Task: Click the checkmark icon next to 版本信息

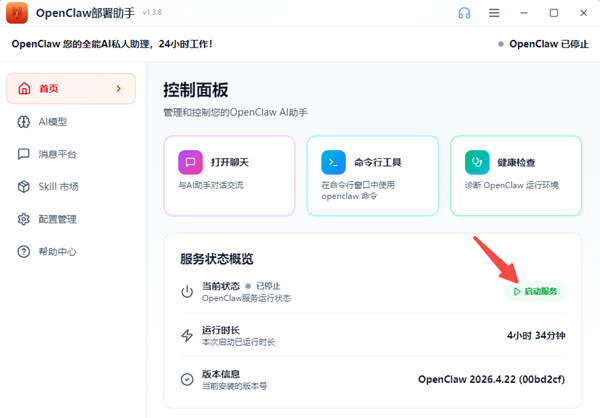Action: click(187, 379)
